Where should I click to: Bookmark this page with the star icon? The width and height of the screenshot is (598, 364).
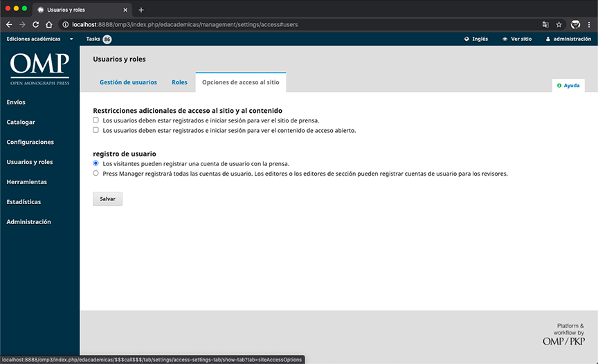pyautogui.click(x=559, y=24)
